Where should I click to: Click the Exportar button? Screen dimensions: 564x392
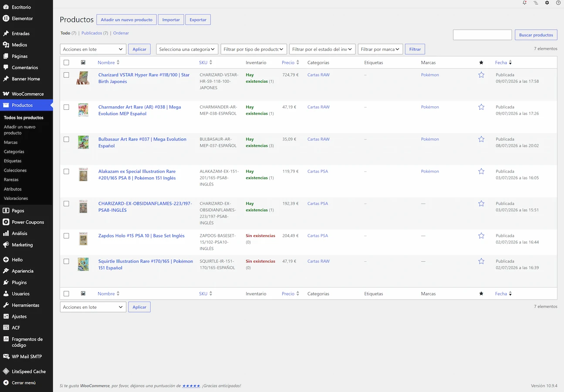click(198, 20)
